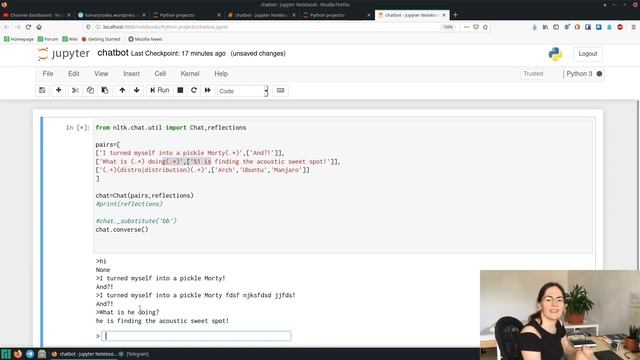Open the Insert menu
Screen dimensions: 640x360
pos(131,74)
